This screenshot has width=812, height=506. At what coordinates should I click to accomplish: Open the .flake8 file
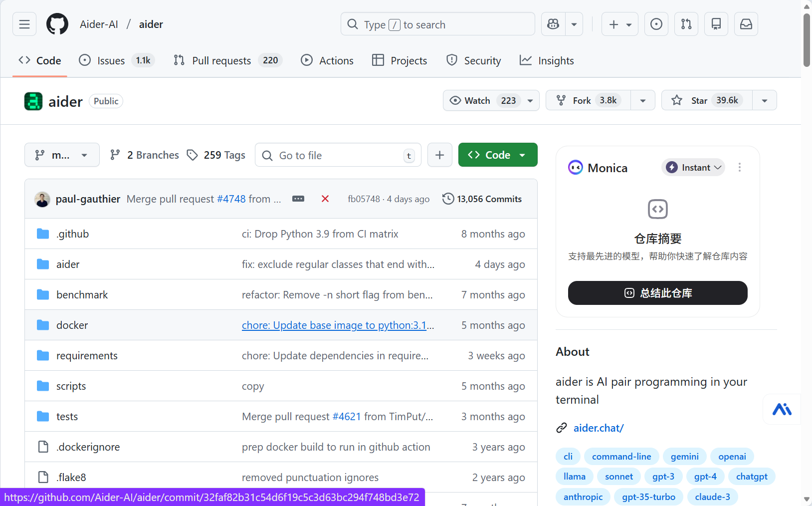tap(71, 477)
